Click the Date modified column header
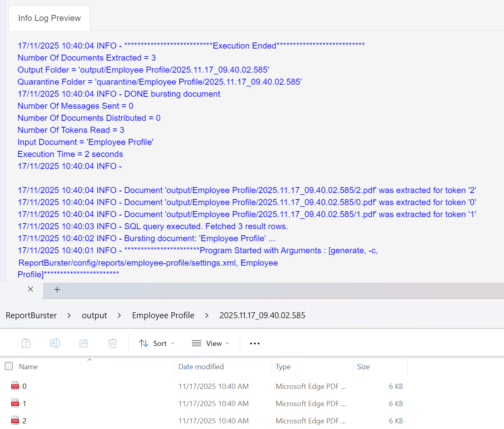Viewport: 504px width, 429px height. pos(201,366)
